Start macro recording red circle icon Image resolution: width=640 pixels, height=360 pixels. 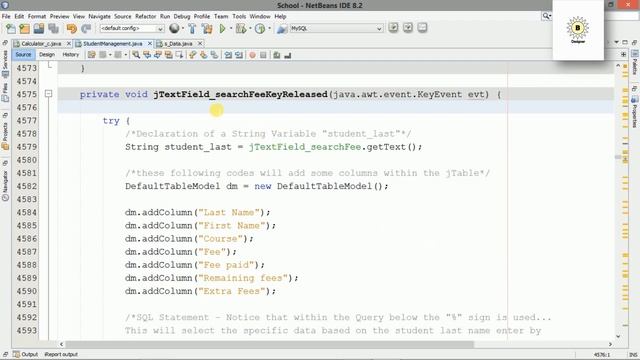pos(253,55)
